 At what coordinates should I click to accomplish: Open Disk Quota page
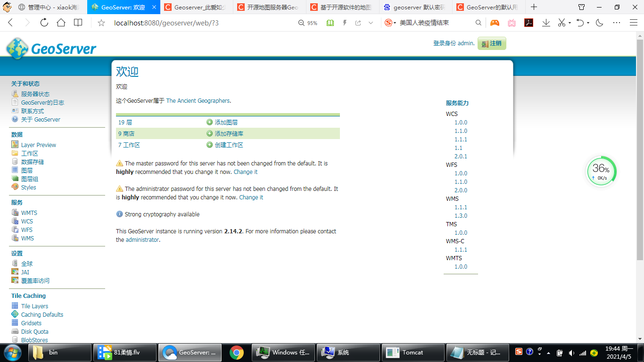34,332
